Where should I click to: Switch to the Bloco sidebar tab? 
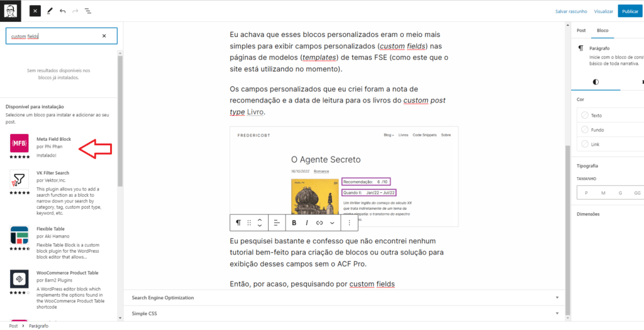point(602,30)
